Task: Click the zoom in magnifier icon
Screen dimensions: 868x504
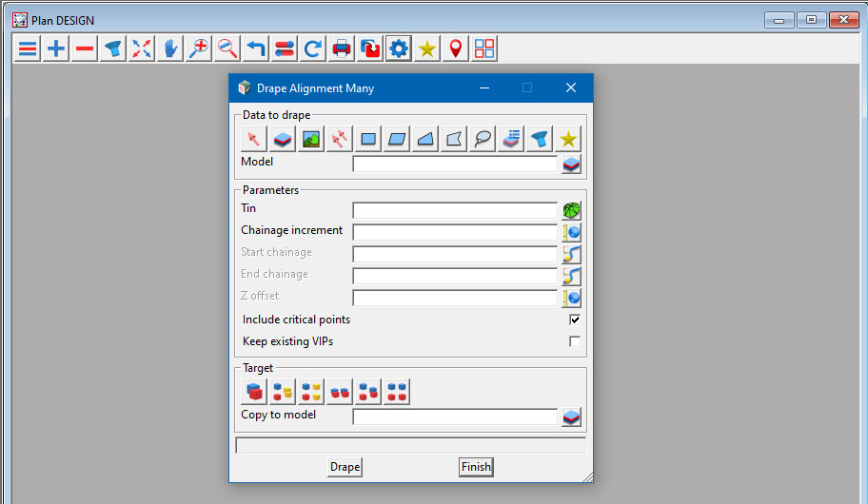Action: pos(199,48)
